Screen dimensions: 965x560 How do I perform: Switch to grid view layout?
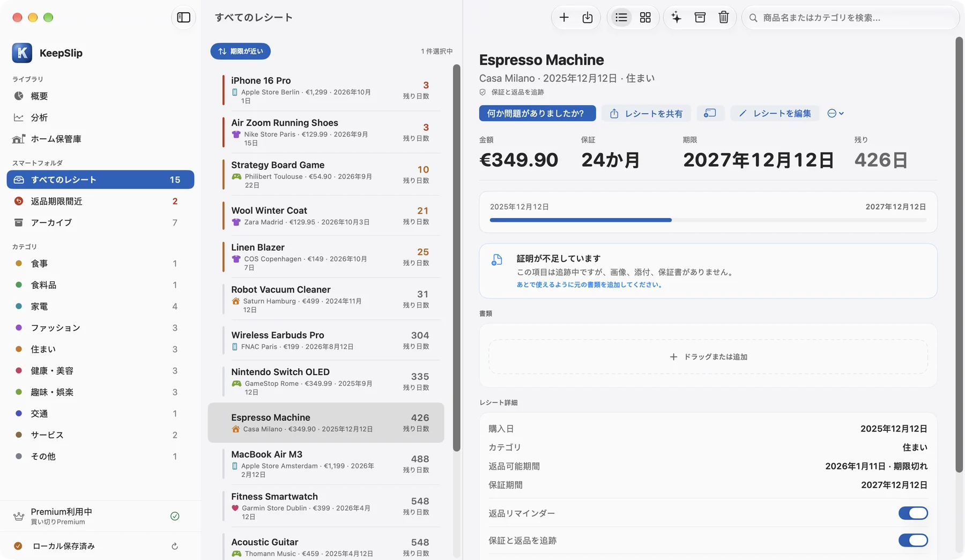coord(645,18)
